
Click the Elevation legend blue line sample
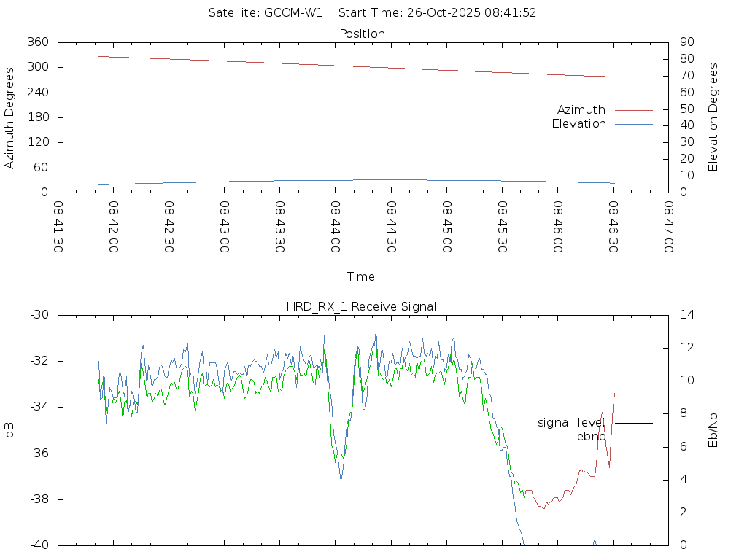click(x=633, y=124)
